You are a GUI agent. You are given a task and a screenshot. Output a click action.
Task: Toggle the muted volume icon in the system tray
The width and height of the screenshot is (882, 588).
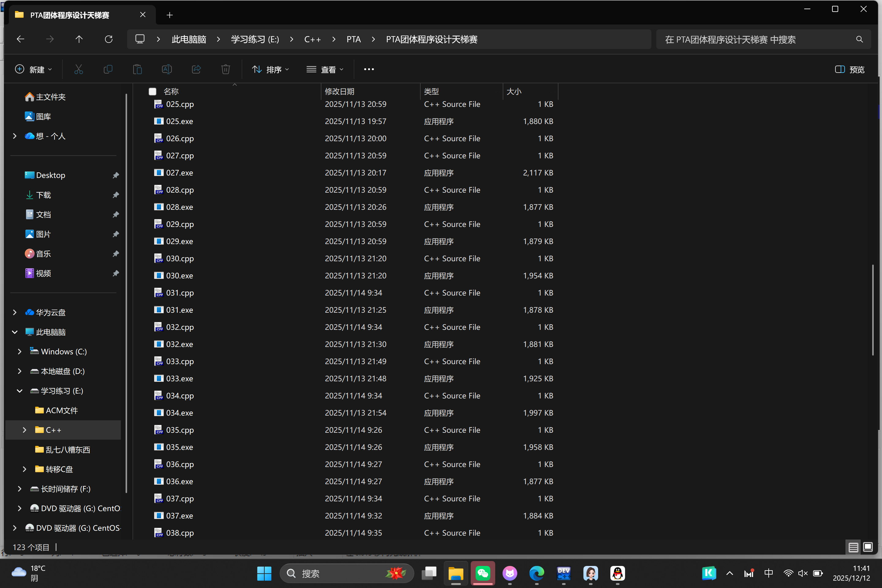(802, 573)
